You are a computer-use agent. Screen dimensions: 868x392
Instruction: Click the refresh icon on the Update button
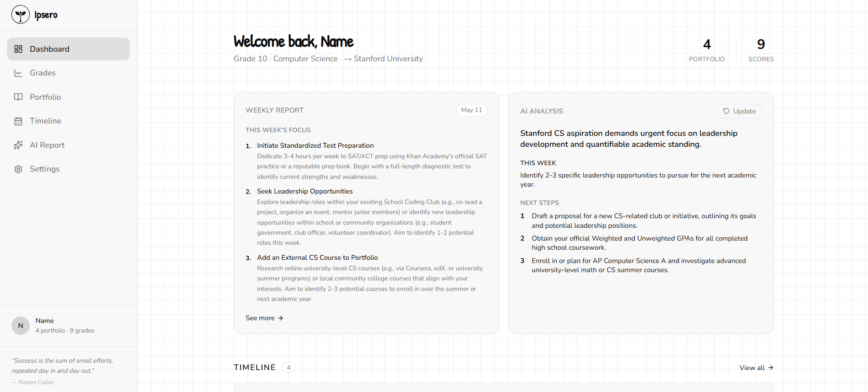coord(726,111)
